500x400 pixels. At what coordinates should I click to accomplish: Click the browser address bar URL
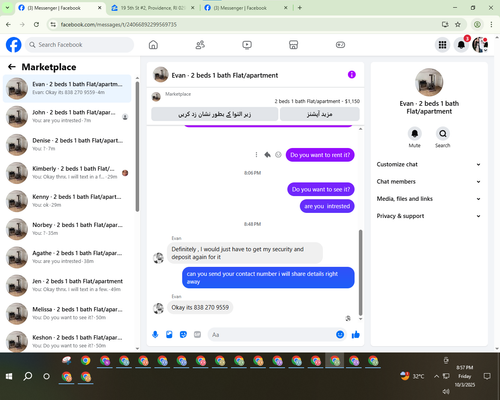119,24
